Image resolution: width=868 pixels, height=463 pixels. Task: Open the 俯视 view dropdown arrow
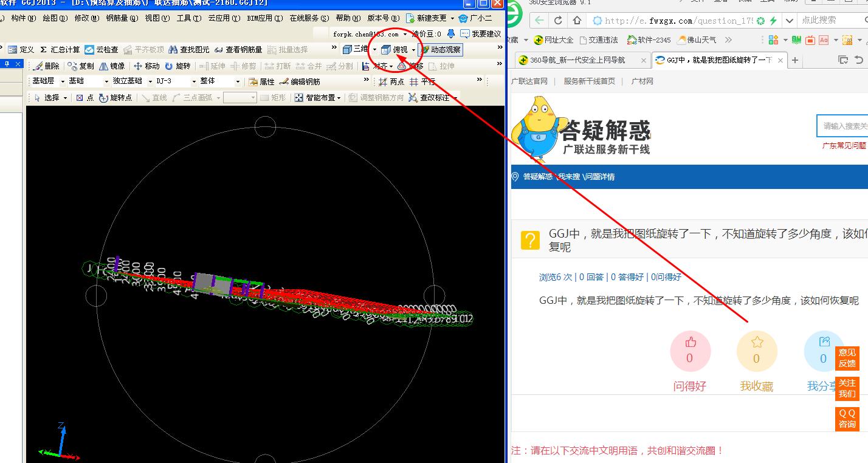(413, 50)
